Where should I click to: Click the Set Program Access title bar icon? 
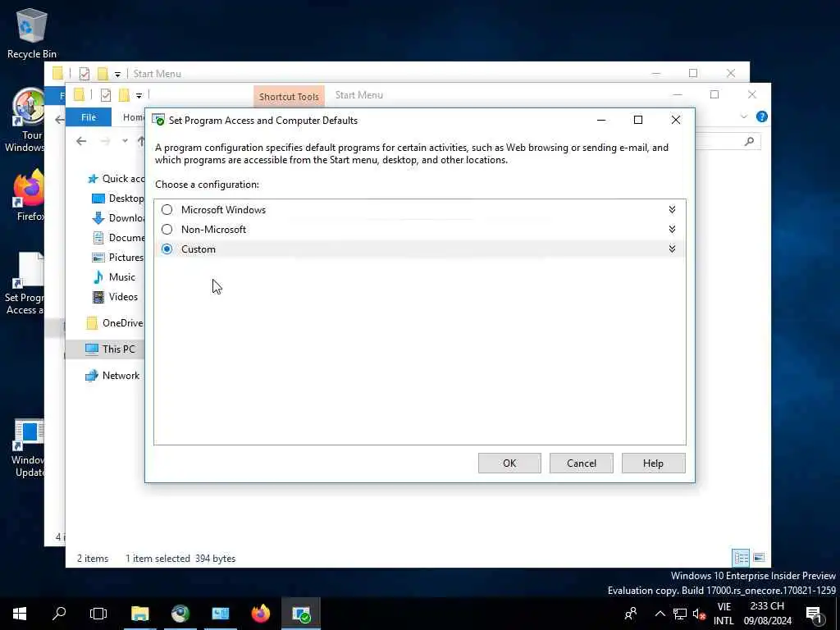coord(158,120)
